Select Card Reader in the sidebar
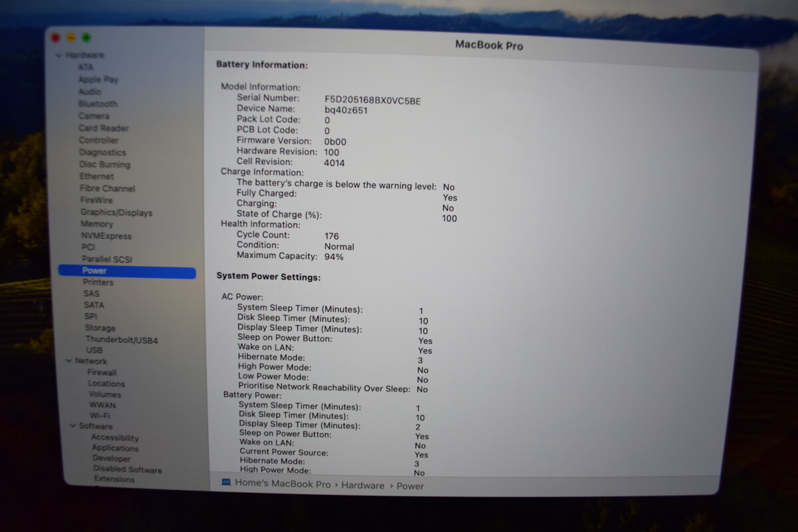Viewport: 798px width, 532px height. click(x=104, y=128)
